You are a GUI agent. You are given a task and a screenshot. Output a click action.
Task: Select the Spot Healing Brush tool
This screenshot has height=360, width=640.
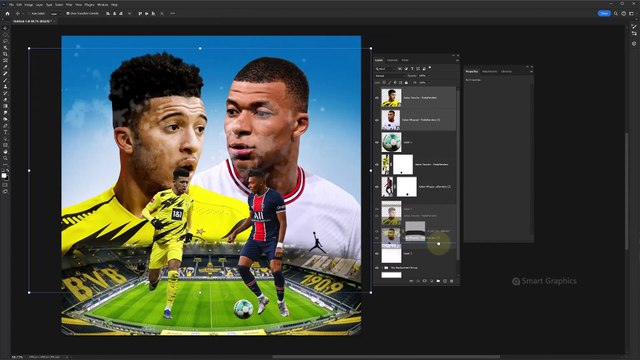click(5, 74)
